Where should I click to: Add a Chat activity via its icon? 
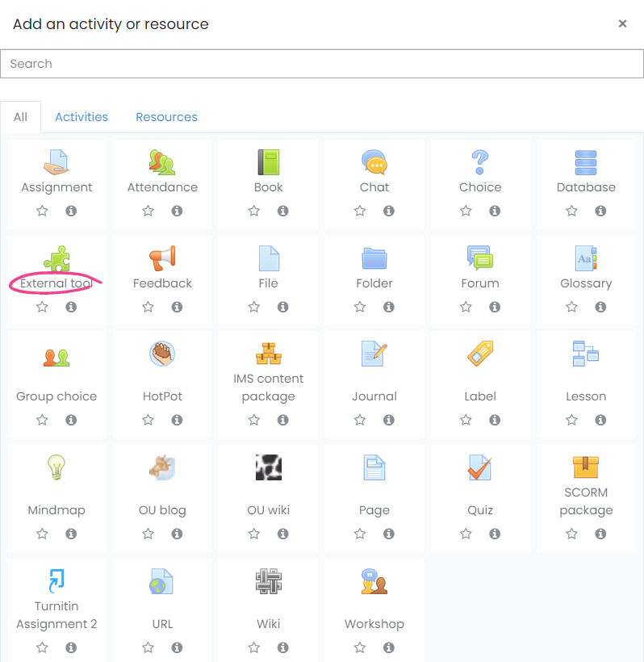374,162
